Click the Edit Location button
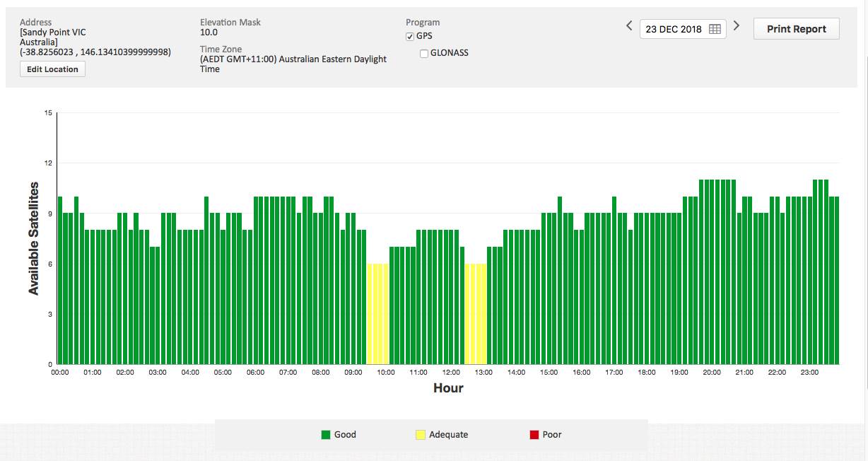Image resolution: width=868 pixels, height=461 pixels. [52, 69]
